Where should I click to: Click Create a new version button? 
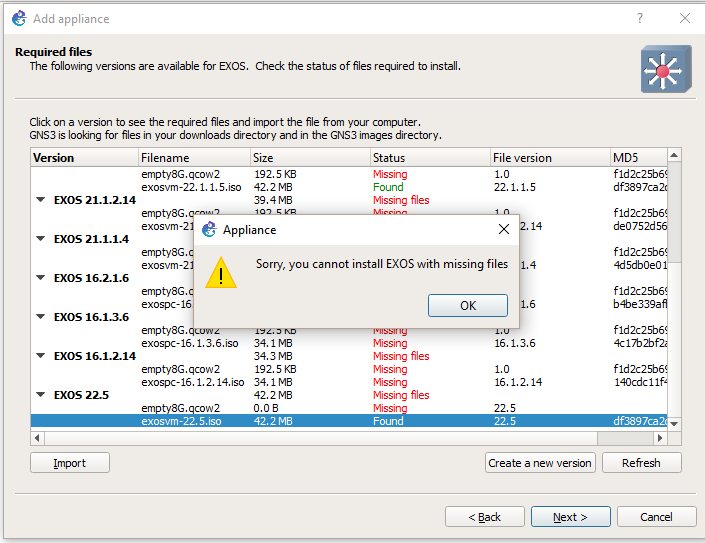[x=540, y=463]
